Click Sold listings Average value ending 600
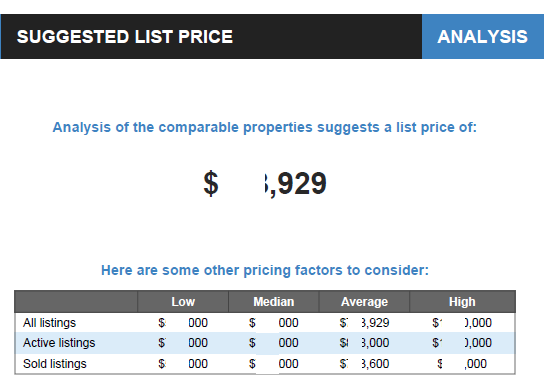 364,364
